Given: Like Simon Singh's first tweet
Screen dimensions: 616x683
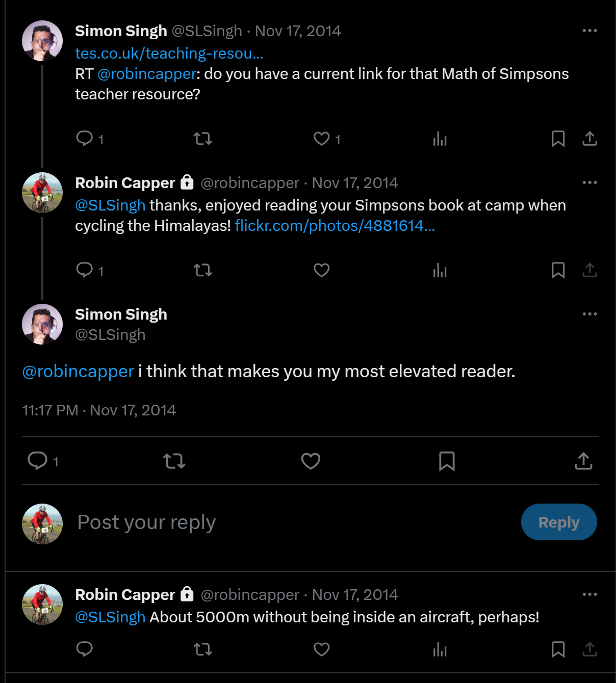Looking at the screenshot, I should click(x=321, y=139).
